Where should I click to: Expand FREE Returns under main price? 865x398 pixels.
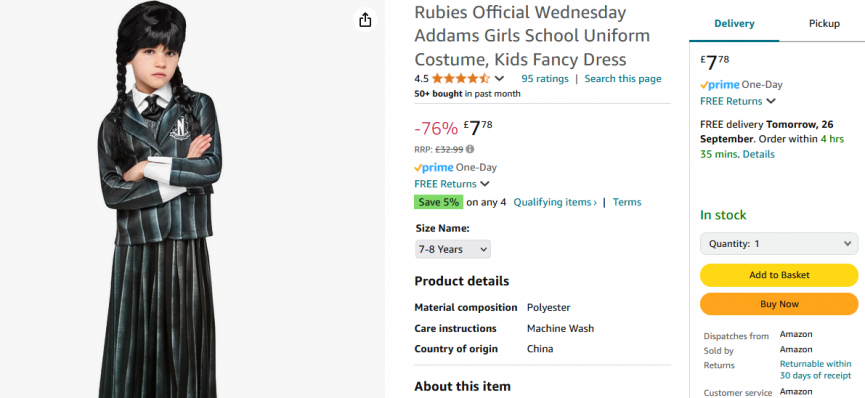point(452,184)
